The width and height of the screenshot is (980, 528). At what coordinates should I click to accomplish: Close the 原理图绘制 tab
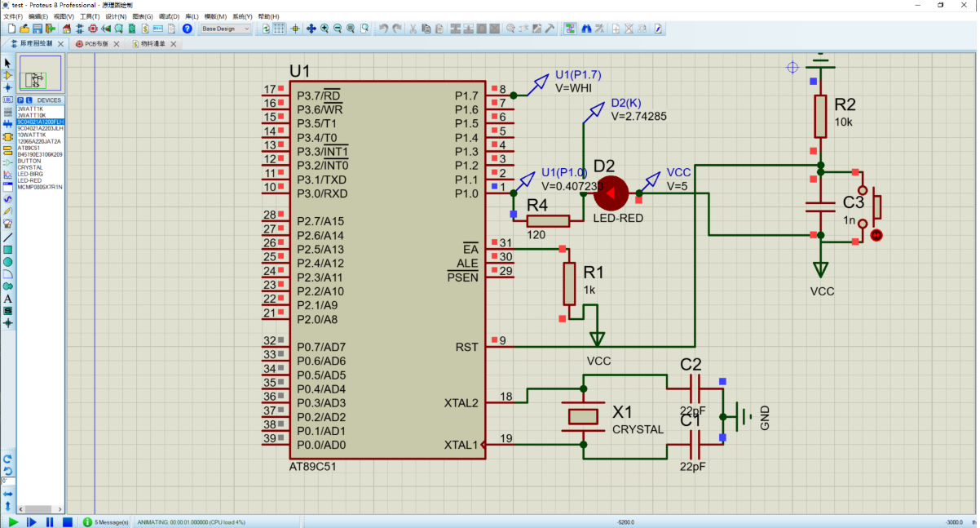point(60,43)
